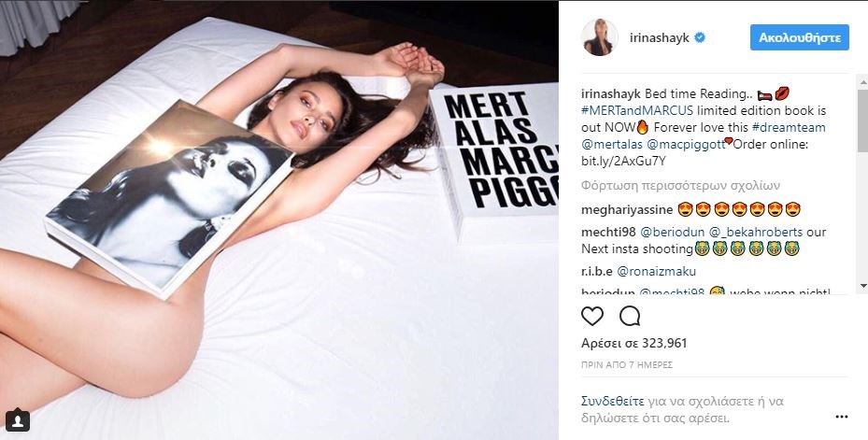
Task: Open the #dreamteam hashtag
Action: pos(794,126)
